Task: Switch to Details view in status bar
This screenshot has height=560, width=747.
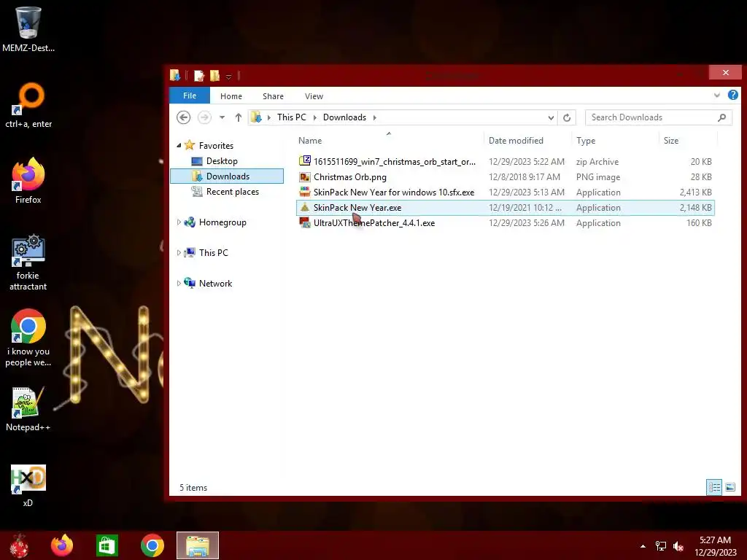Action: click(713, 487)
